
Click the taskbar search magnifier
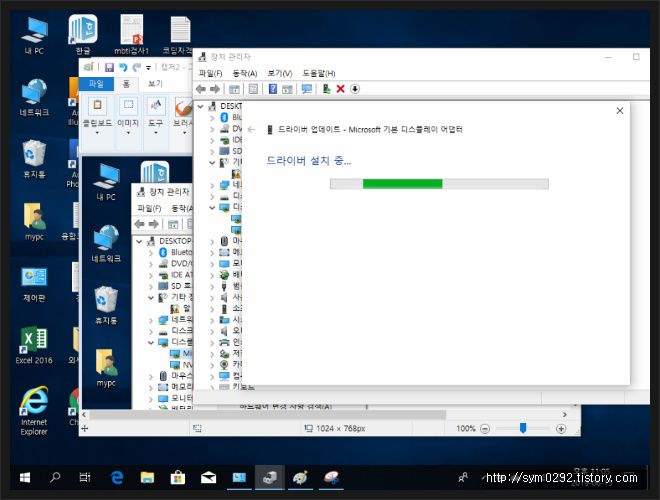55,477
